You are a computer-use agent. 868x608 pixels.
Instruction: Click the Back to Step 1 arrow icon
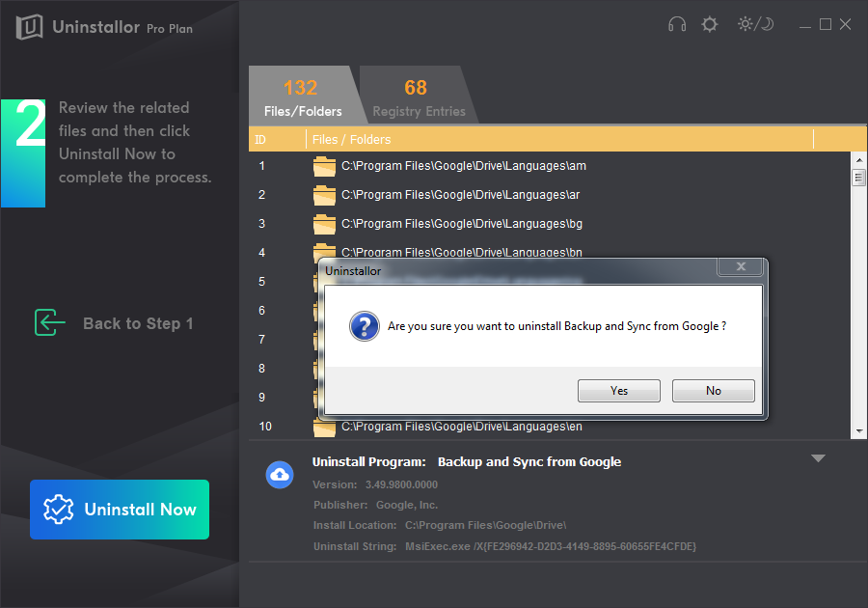[49, 323]
